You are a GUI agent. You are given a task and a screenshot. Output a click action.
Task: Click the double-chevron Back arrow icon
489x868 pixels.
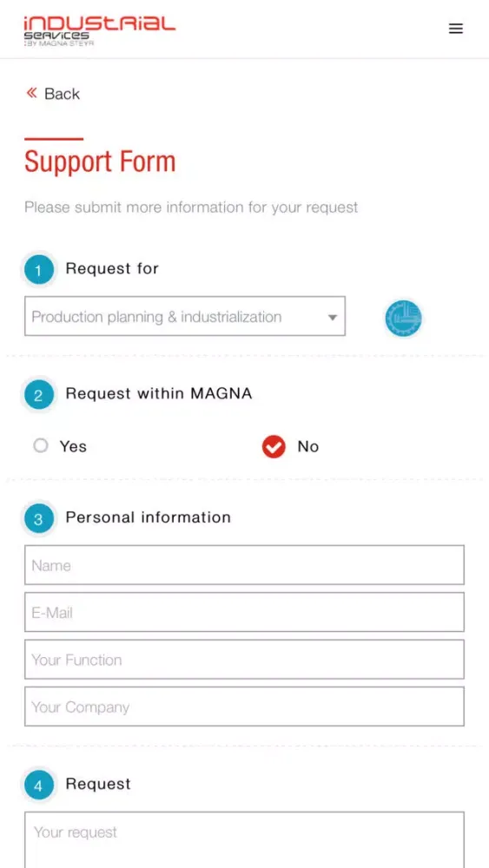click(x=31, y=93)
